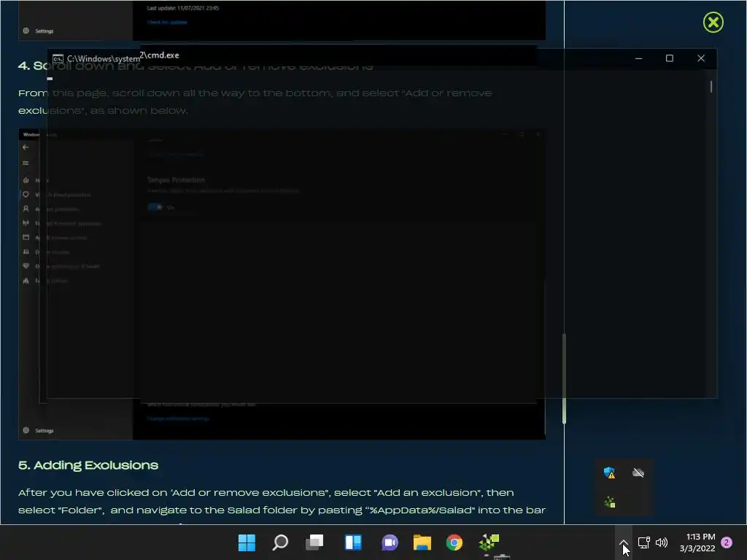747x560 pixels.
Task: Open the volume speaker icon
Action: point(661,542)
